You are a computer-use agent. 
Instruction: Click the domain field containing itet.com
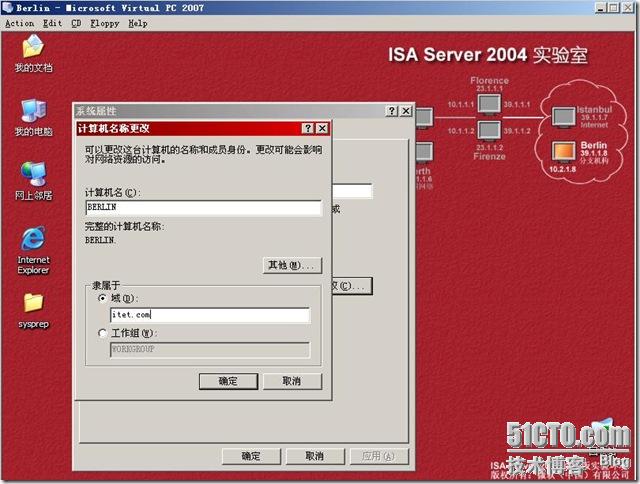[x=210, y=315]
